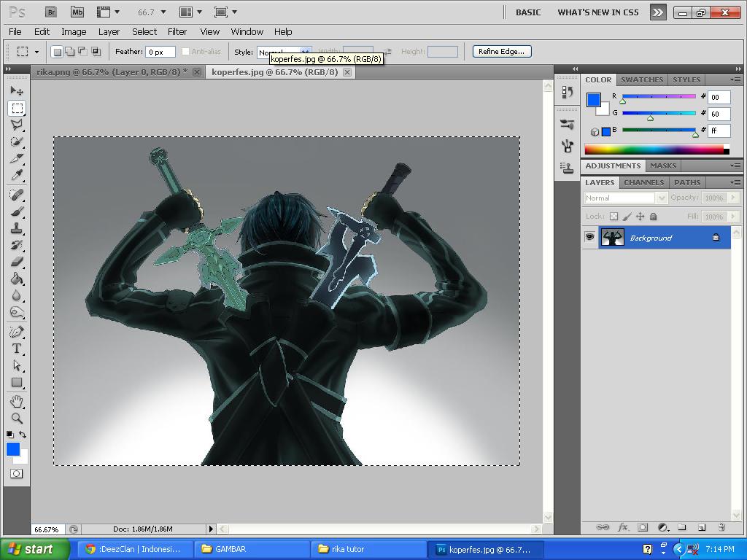
Task: Open the Windows start menu
Action: (x=34, y=549)
